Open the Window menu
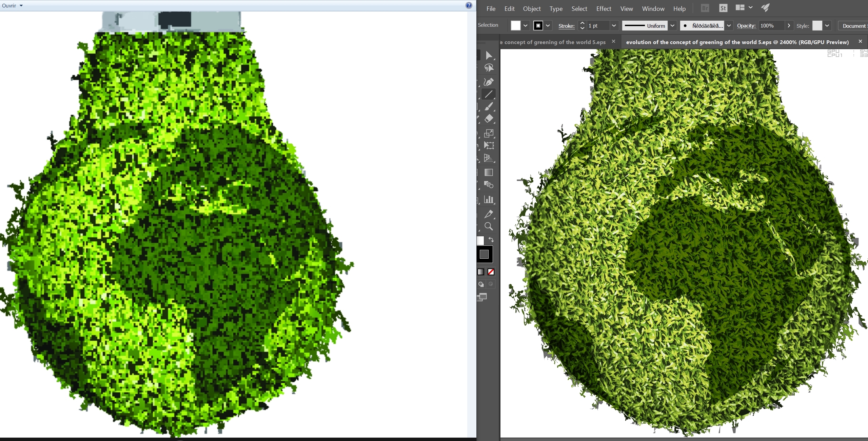This screenshot has height=441, width=868. pyautogui.click(x=653, y=9)
